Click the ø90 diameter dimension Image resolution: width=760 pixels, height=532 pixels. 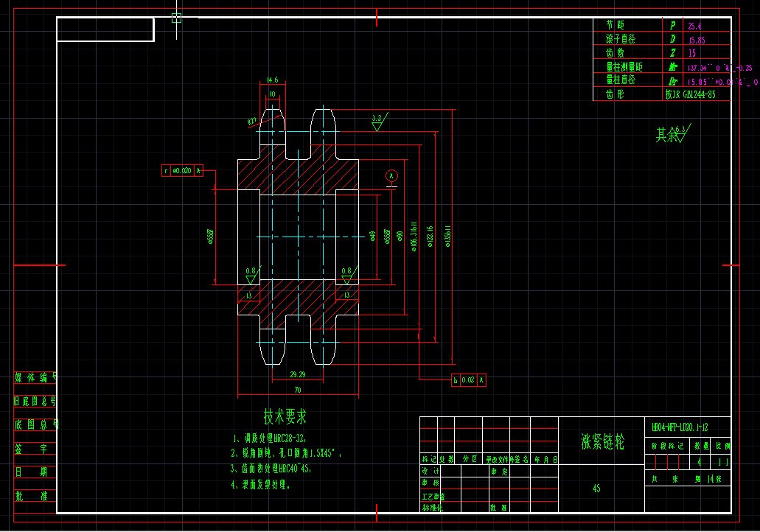(x=400, y=237)
